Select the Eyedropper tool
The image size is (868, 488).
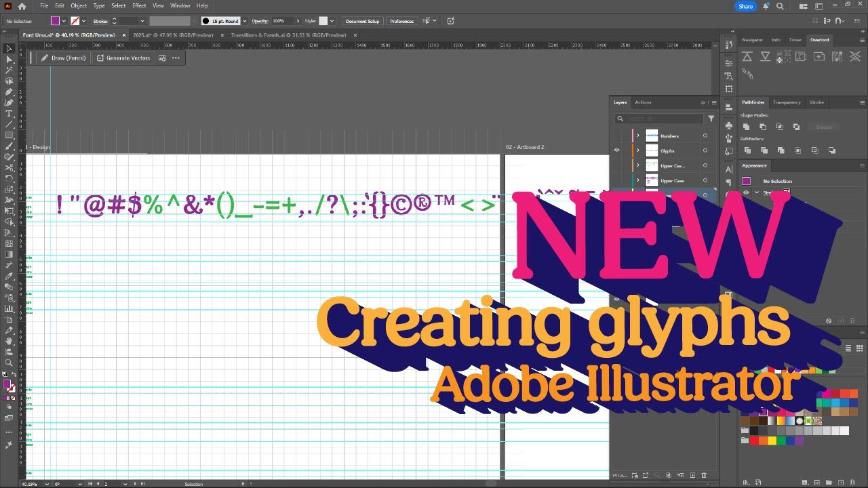tap(9, 277)
